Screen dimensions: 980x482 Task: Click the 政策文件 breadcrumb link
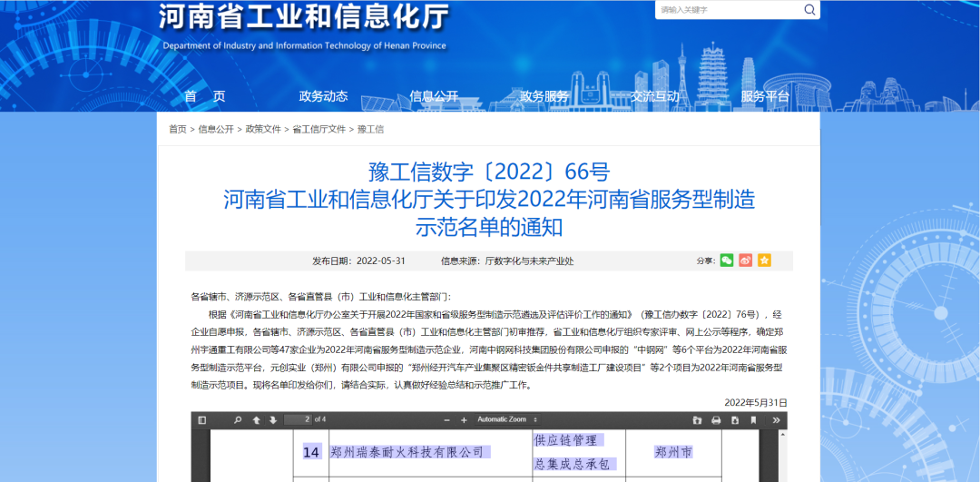point(263,130)
